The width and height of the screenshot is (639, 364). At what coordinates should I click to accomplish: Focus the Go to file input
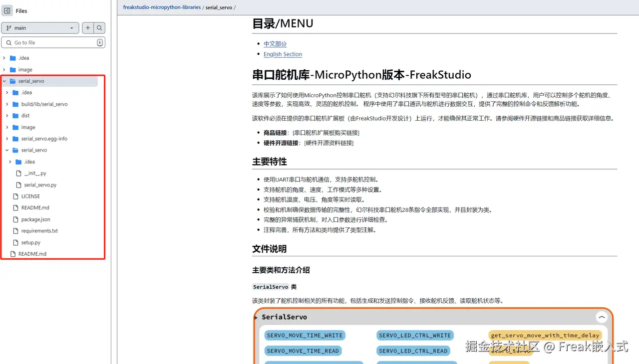point(53,42)
